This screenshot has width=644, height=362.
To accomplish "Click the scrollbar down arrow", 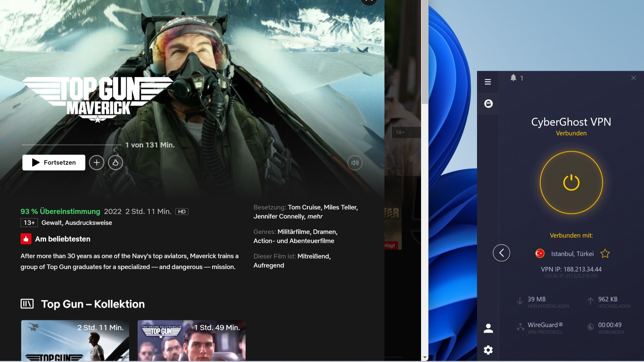I will 425,358.
